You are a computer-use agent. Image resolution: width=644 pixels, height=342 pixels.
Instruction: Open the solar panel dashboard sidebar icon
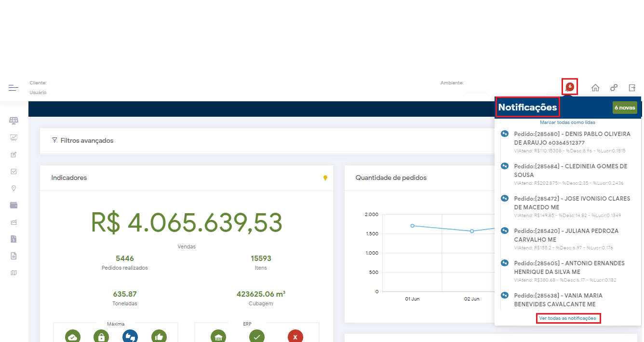click(x=13, y=121)
